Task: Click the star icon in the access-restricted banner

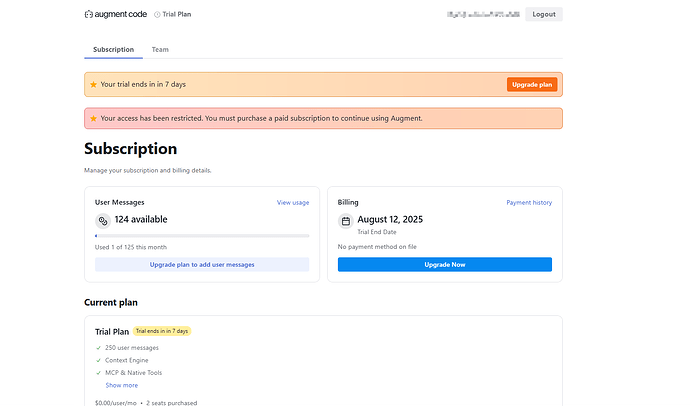Action: [x=93, y=118]
